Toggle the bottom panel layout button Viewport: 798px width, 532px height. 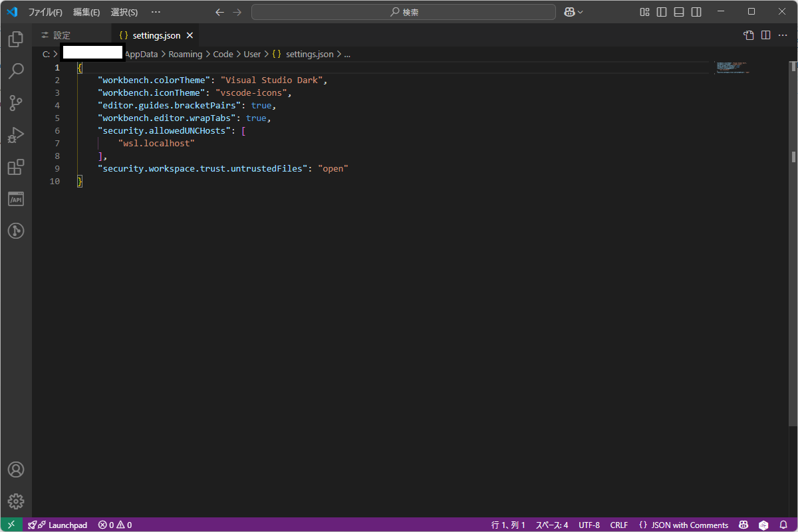point(679,12)
